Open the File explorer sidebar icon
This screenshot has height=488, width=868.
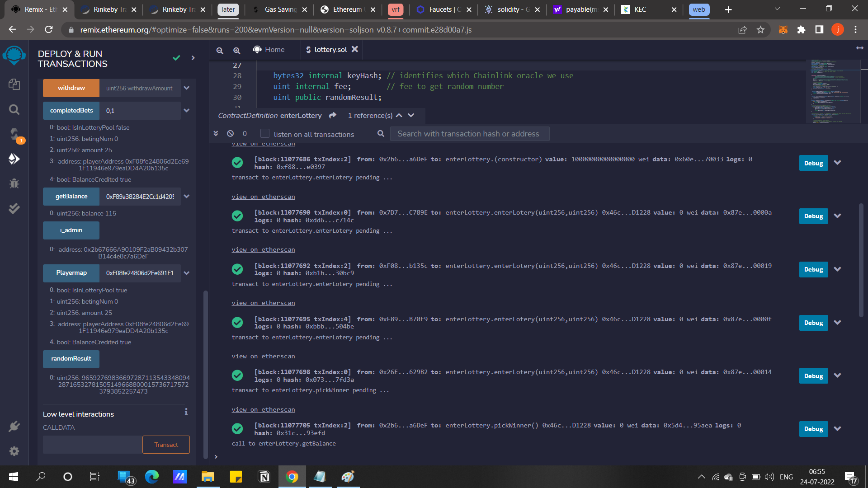pos(14,84)
